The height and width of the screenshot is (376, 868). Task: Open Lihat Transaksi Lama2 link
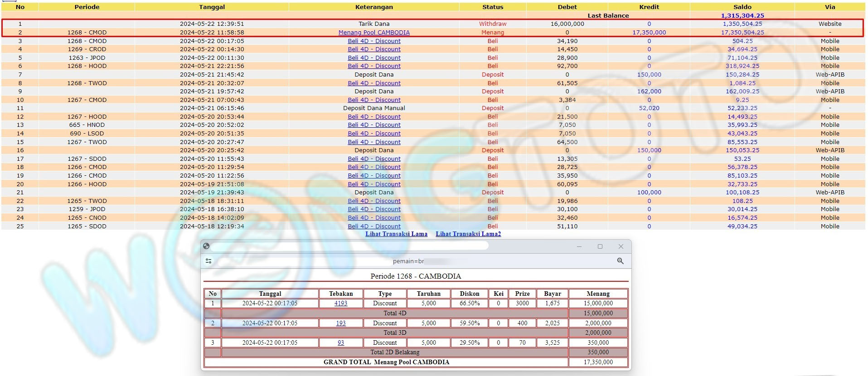pyautogui.click(x=468, y=234)
